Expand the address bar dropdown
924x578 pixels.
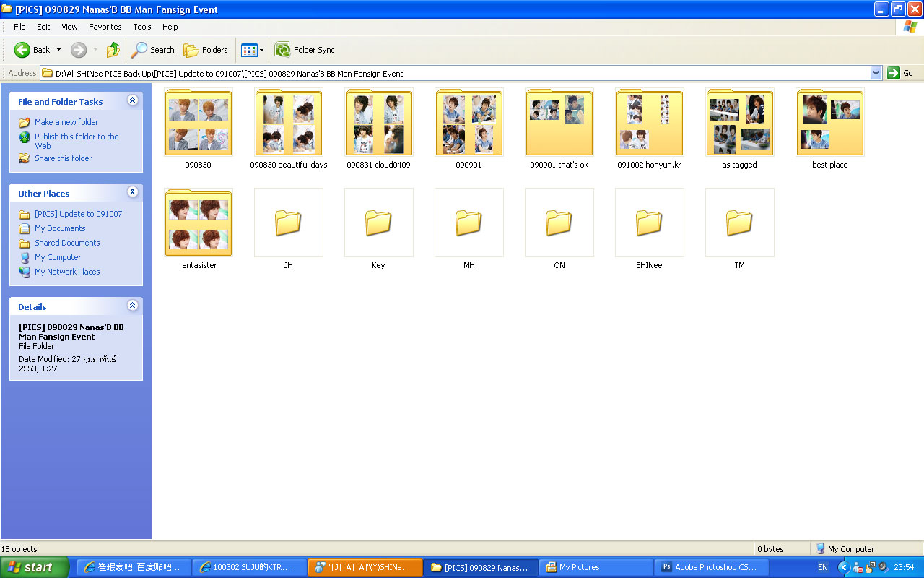coord(876,73)
